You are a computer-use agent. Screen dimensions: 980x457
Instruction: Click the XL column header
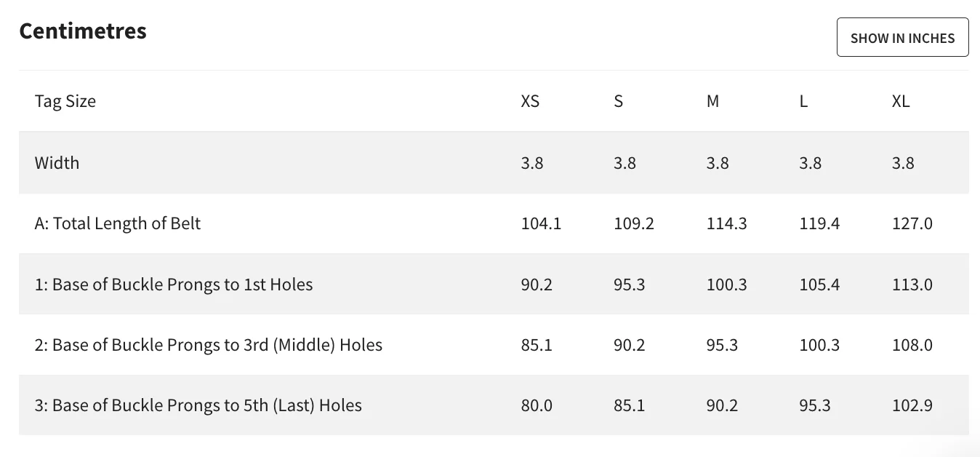click(900, 101)
